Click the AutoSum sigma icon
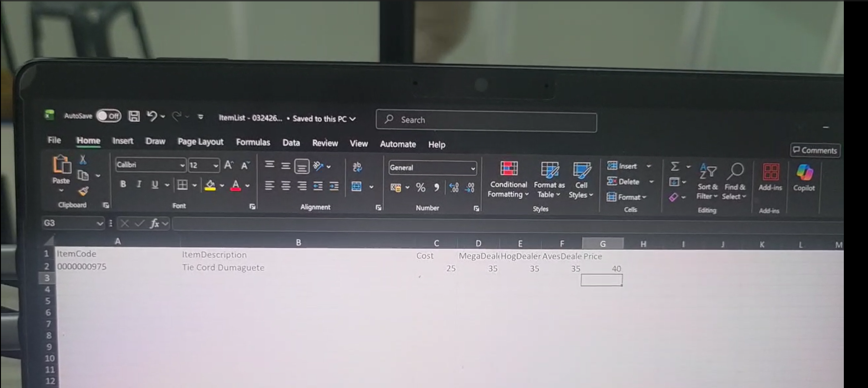 click(x=675, y=166)
